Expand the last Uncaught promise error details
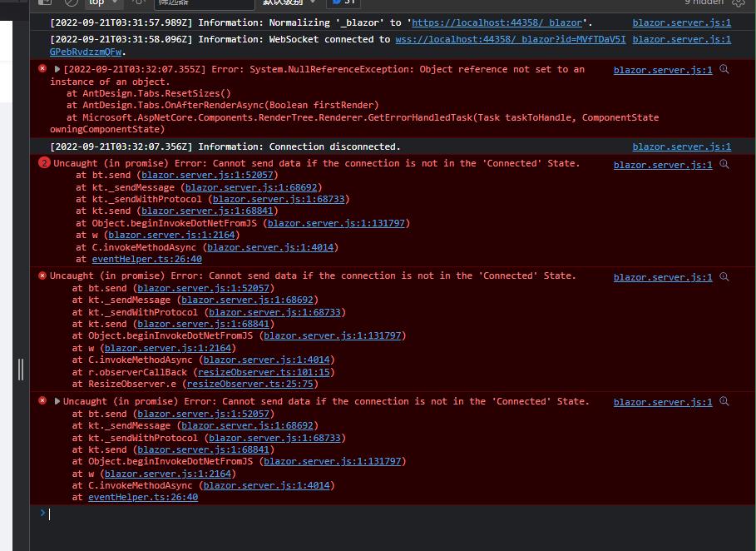This screenshot has width=756, height=551. [x=57, y=401]
